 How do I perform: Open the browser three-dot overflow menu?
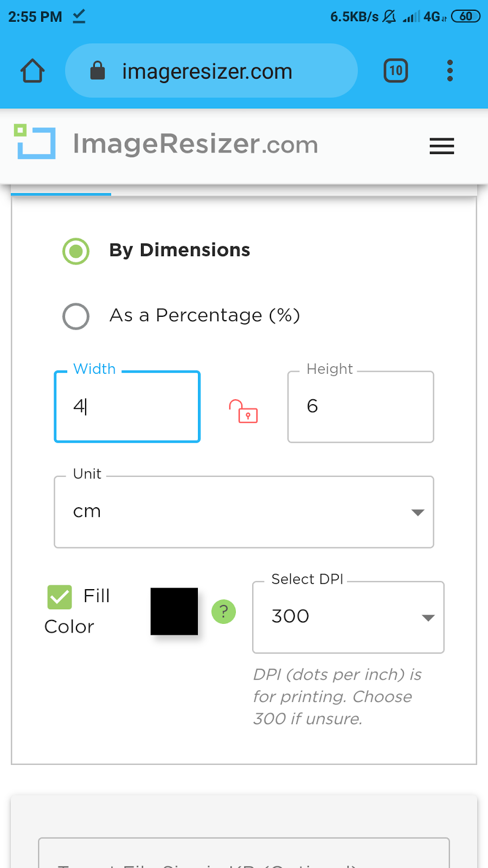tap(450, 71)
